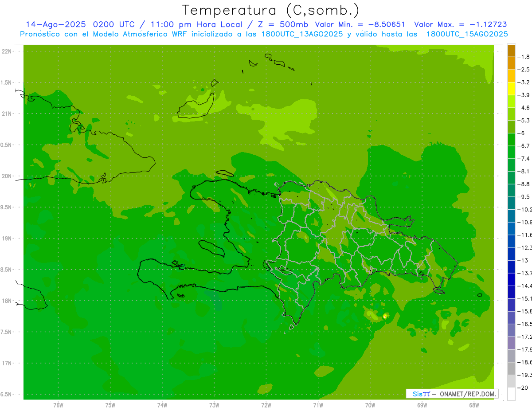The width and height of the screenshot is (532, 411).
Task: Click the "-3.2" legend label
Action: point(524,82)
